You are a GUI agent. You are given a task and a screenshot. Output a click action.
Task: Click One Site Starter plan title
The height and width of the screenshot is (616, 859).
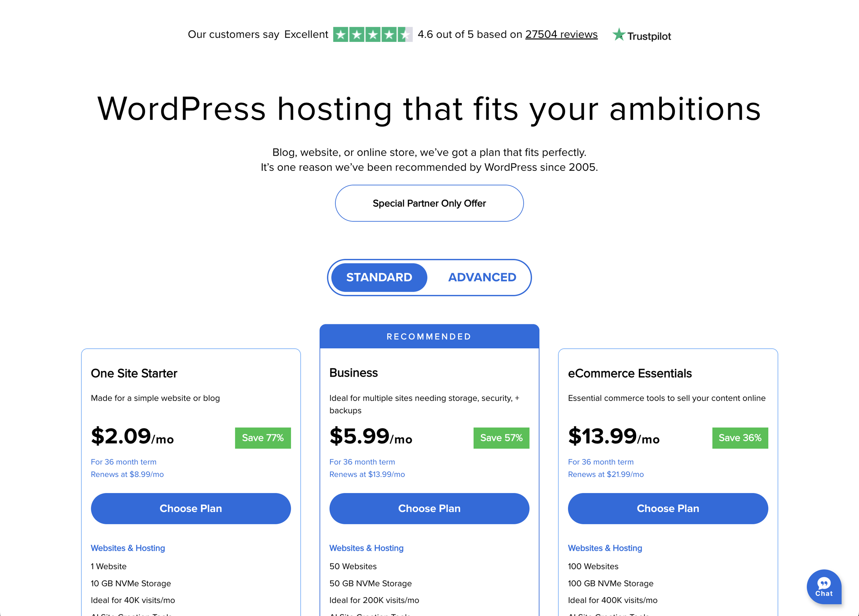[134, 373]
